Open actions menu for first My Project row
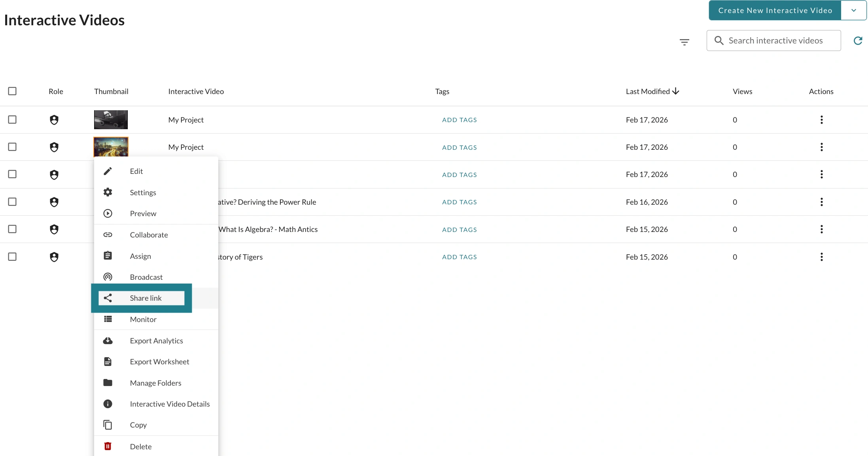Image resolution: width=868 pixels, height=456 pixels. point(821,120)
